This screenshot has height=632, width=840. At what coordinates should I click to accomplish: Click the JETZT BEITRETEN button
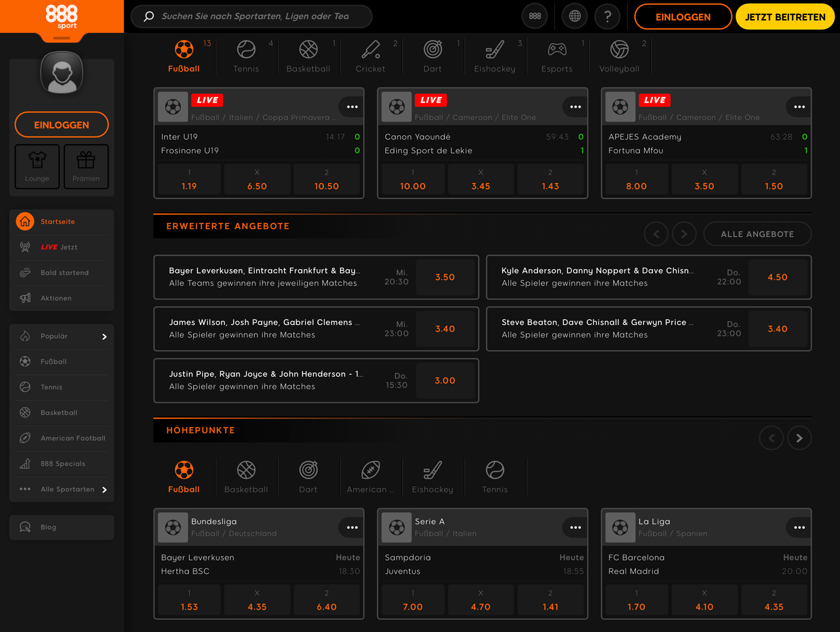coord(785,16)
